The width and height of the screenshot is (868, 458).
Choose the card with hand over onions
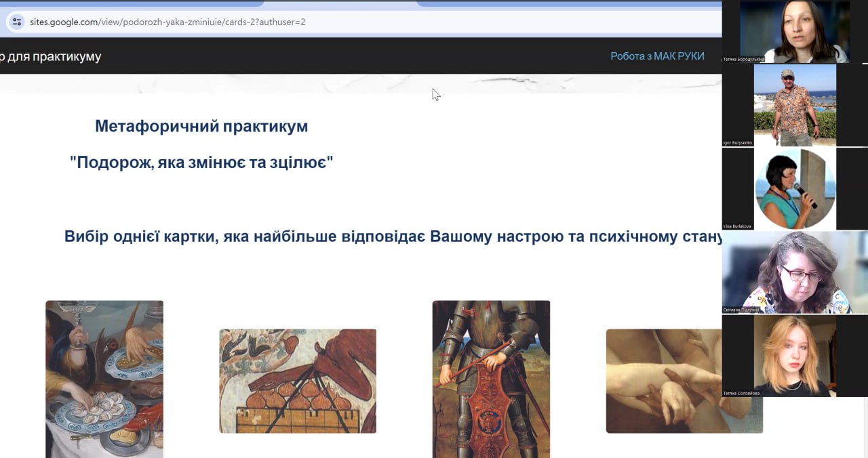coord(298,381)
